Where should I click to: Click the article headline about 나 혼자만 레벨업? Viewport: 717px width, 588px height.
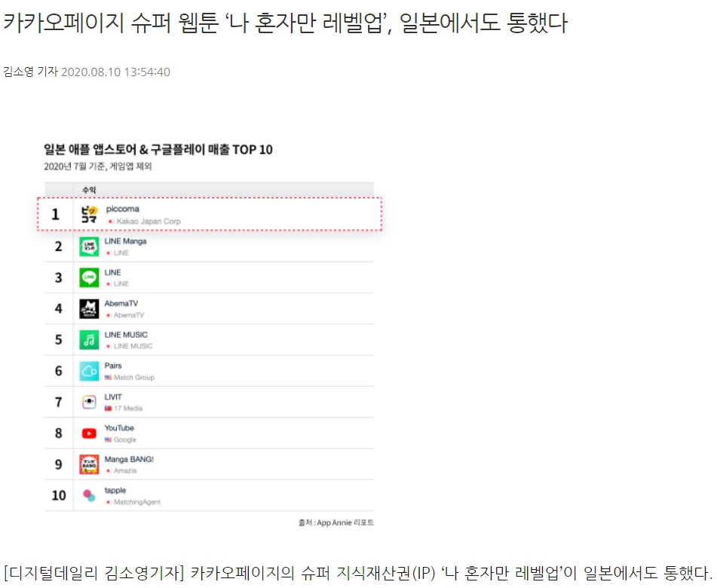[x=285, y=22]
